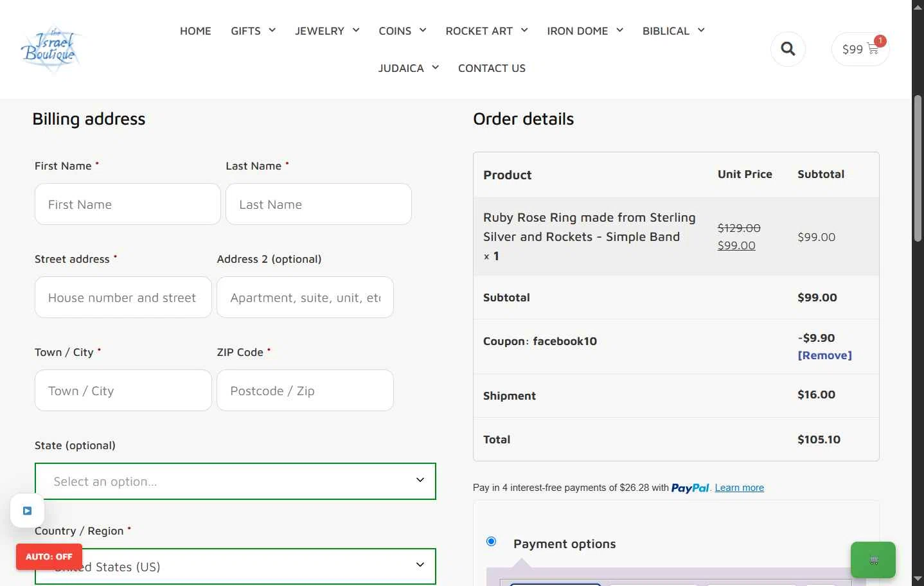Open the State select dropdown

235,481
